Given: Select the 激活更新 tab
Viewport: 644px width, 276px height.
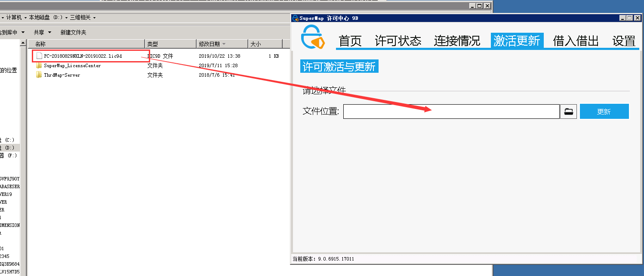Looking at the screenshot, I should (x=517, y=40).
